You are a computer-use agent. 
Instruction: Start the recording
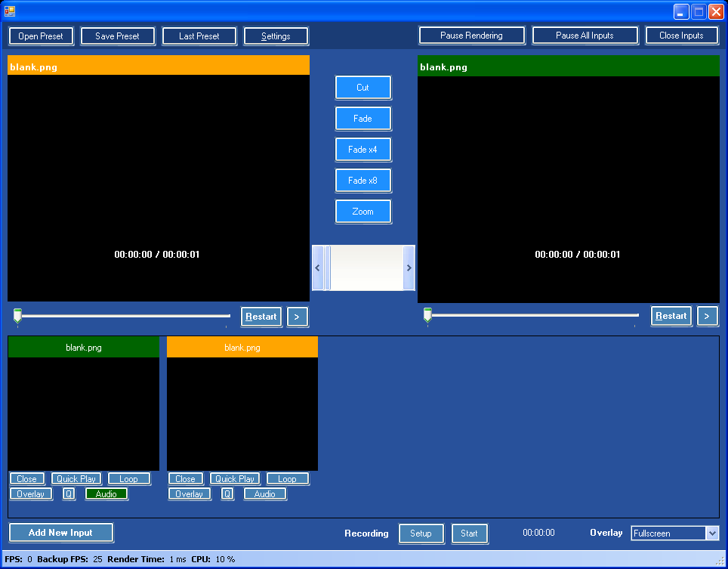point(470,533)
